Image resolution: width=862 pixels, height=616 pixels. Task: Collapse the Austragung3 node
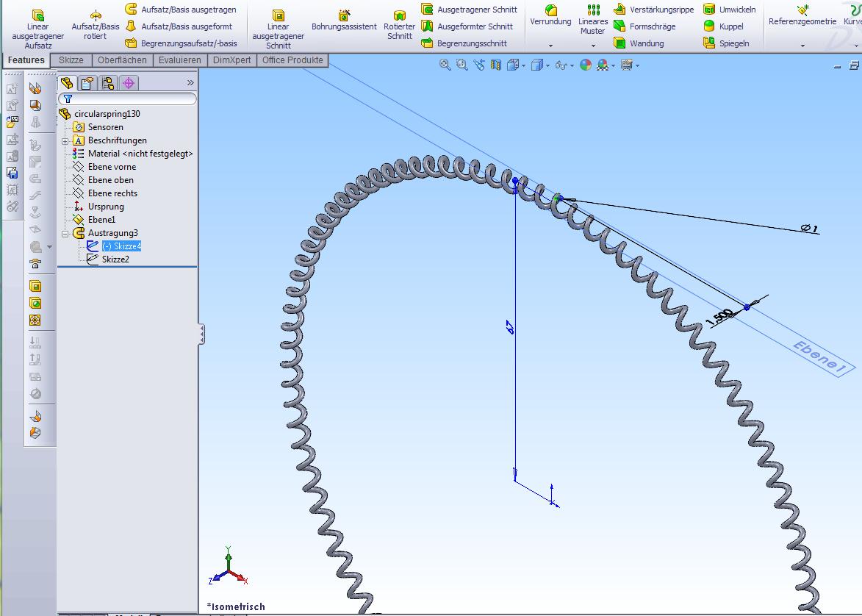(x=65, y=233)
